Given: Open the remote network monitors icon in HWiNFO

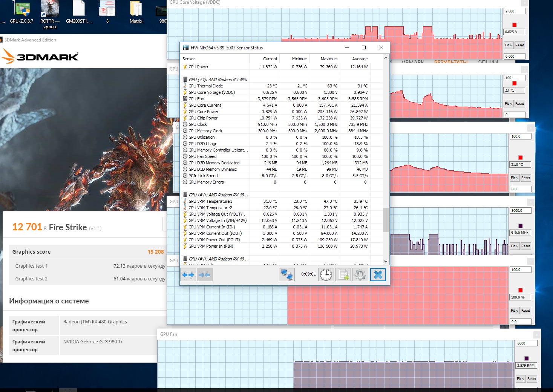Looking at the screenshot, I should (286, 275).
